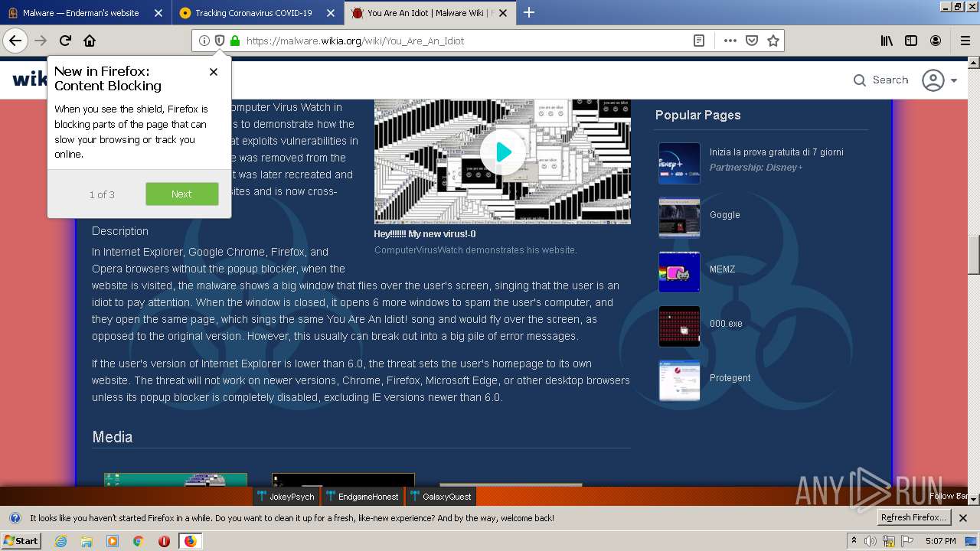The height and width of the screenshot is (551, 980).
Task: Open the page actions three-dot menu
Action: (730, 41)
